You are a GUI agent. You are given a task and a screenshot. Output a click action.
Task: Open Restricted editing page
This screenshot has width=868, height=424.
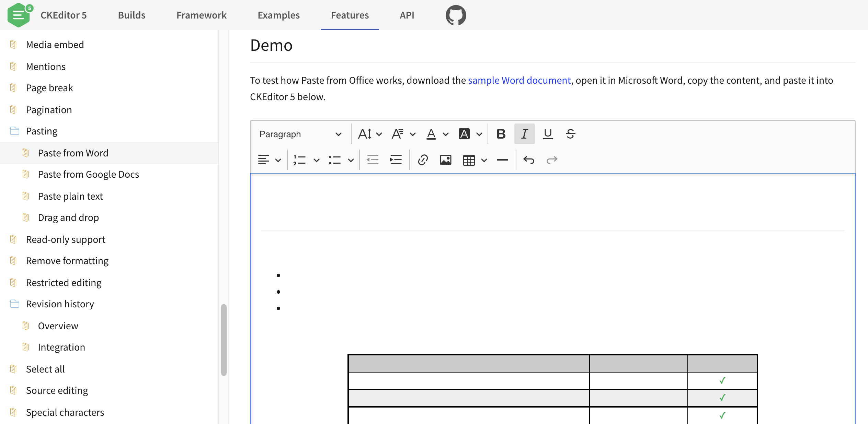(x=64, y=283)
